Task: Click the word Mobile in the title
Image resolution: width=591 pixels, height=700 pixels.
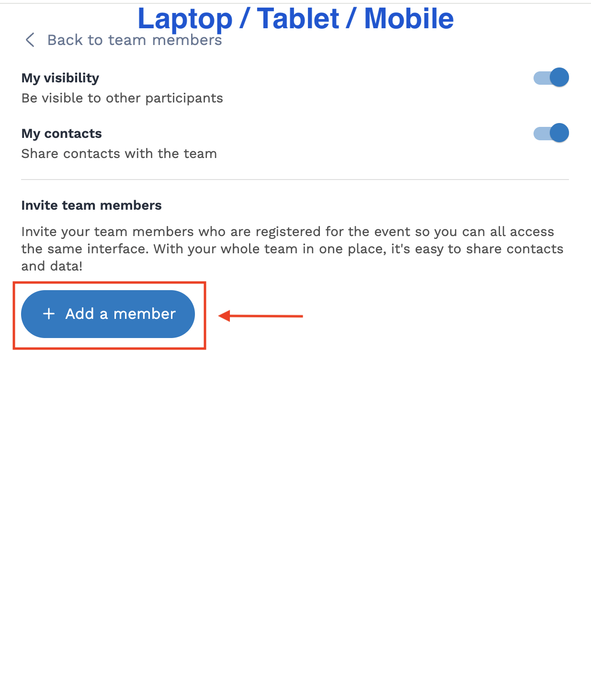Action: (x=409, y=19)
